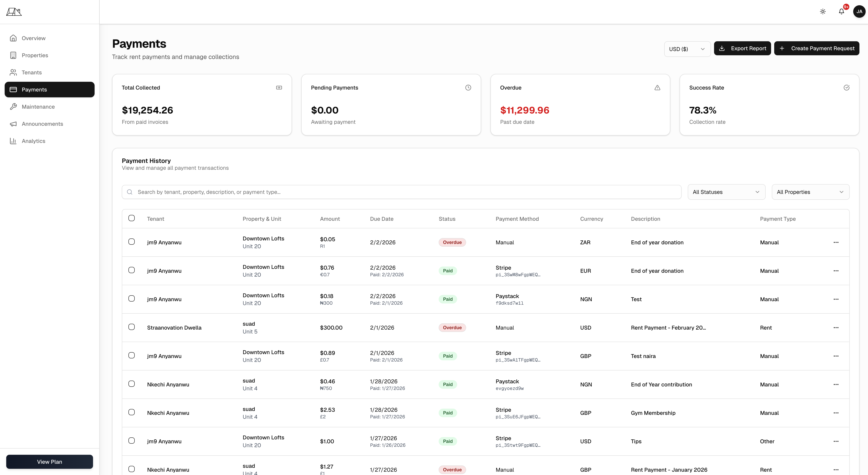This screenshot has height=475, width=868.
Task: Click the clock icon on Pending Payments card
Action: [x=468, y=88]
